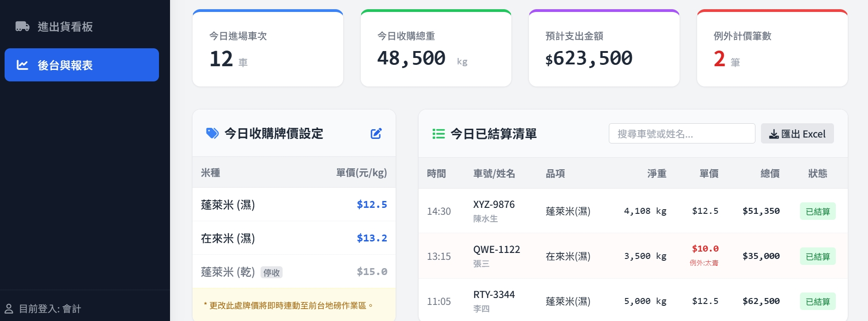868x321 pixels.
Task: Click the truck icon in sidebar
Action: click(23, 26)
